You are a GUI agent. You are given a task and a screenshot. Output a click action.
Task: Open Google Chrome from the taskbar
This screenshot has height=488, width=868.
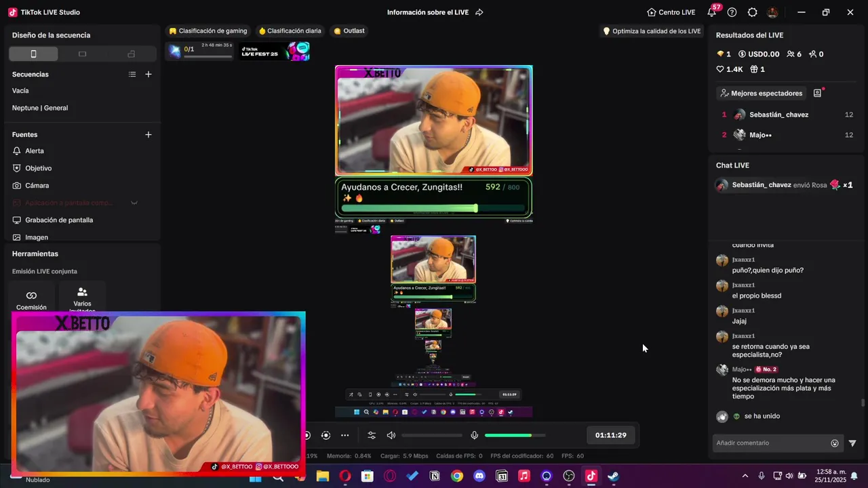coord(457,476)
